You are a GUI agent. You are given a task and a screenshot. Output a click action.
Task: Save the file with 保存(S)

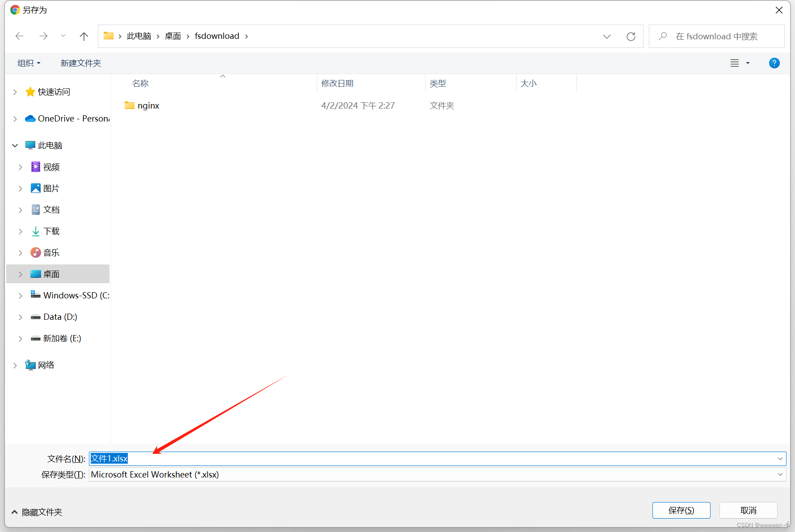[681, 510]
